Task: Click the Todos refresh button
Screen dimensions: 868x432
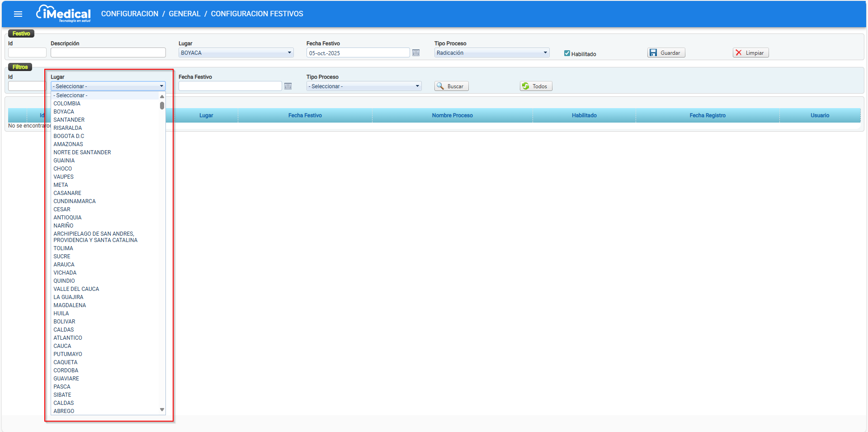Action: click(536, 86)
